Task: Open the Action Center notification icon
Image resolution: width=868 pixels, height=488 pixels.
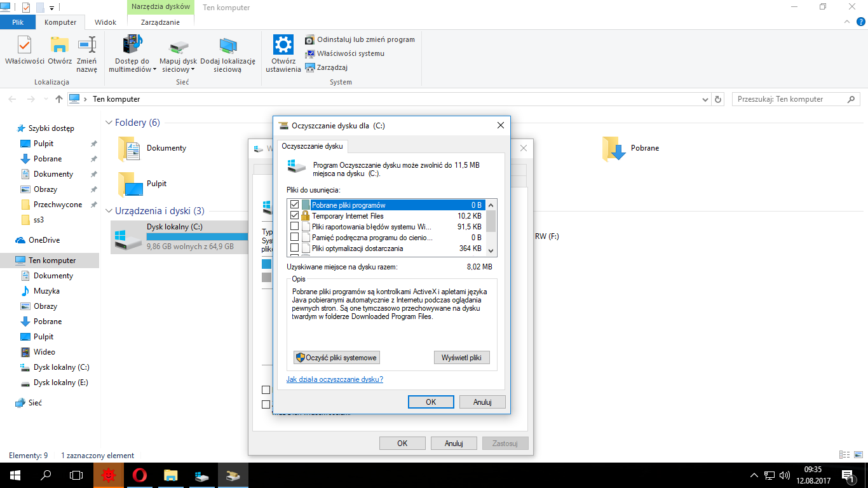Action: (848, 475)
